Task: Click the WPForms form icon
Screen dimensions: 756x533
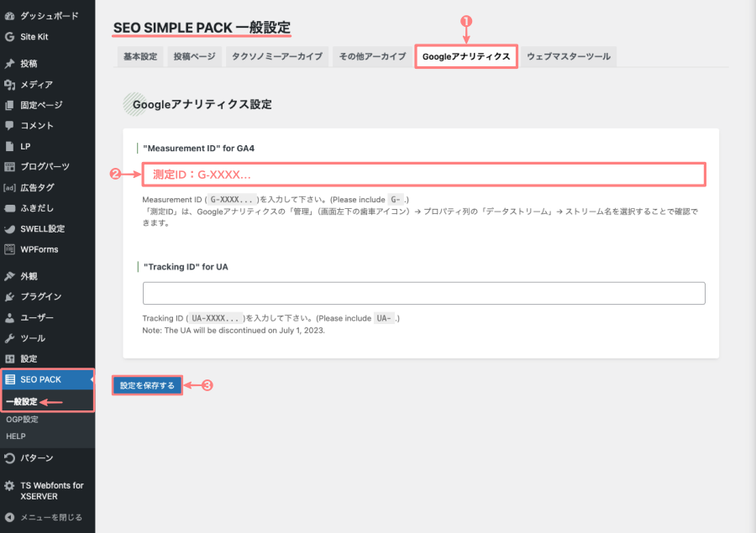Action: (9, 249)
